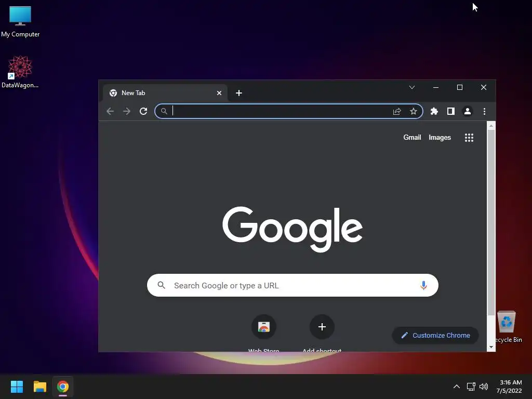532x399 pixels.
Task: Click the Add shortcut plus tile
Action: pyautogui.click(x=322, y=327)
